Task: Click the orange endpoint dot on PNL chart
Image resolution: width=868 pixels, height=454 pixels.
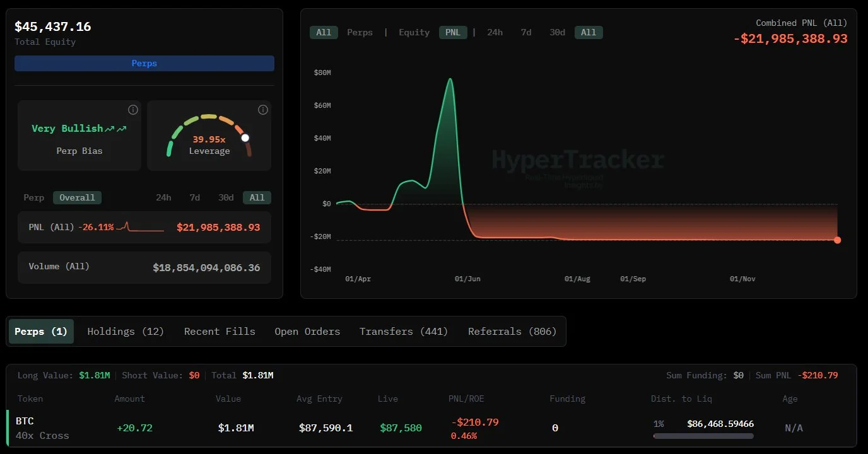Action: pos(837,240)
